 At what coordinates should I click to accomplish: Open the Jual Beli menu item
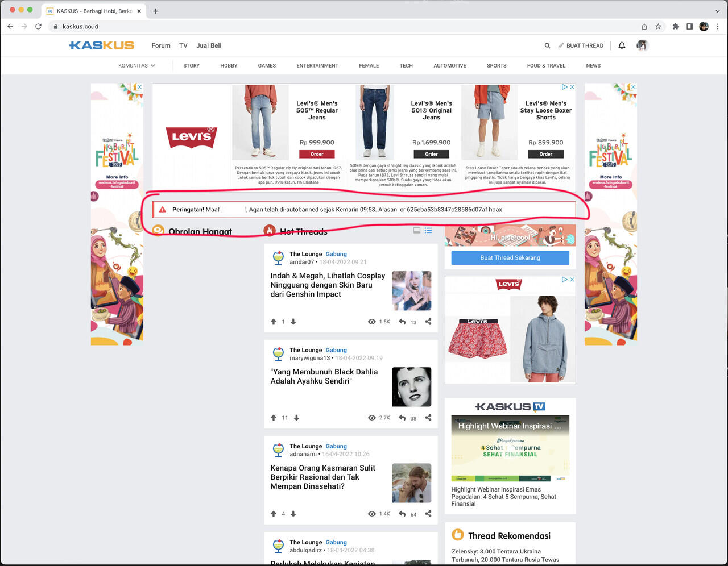pos(209,45)
